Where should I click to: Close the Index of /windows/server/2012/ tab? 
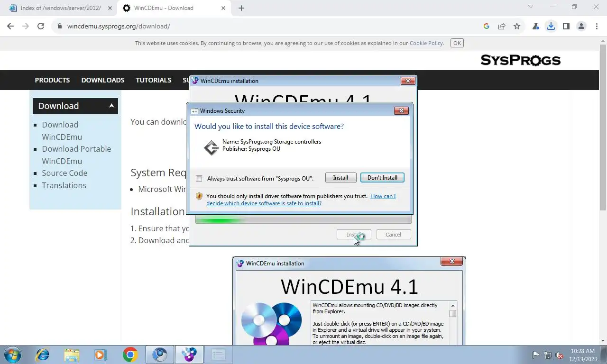click(x=110, y=8)
